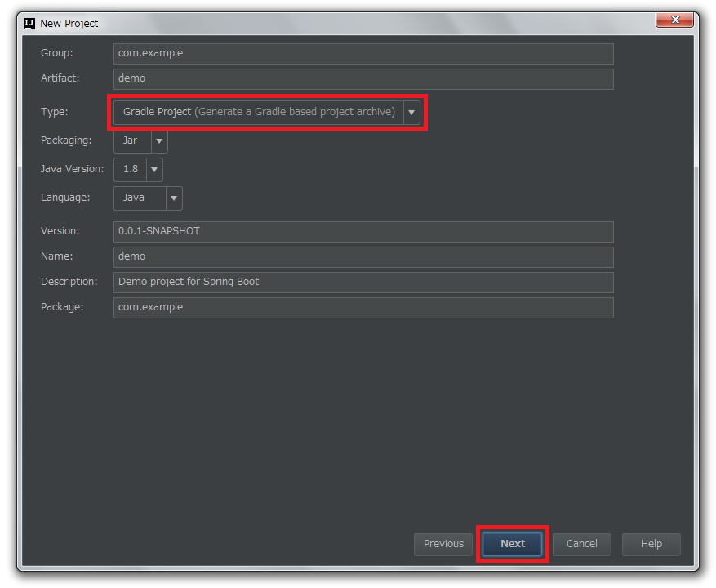Click the IntelliJ IDEA icon in title bar

(29, 24)
